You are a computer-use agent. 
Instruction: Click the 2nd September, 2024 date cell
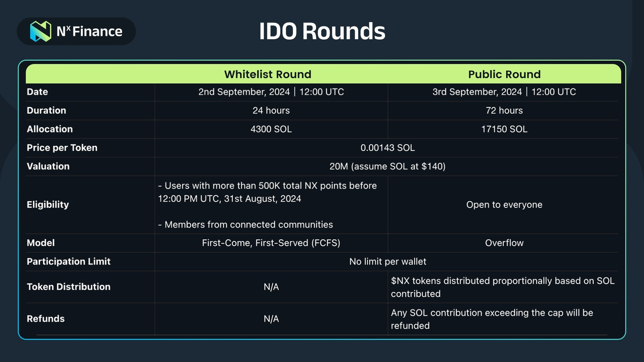click(271, 92)
